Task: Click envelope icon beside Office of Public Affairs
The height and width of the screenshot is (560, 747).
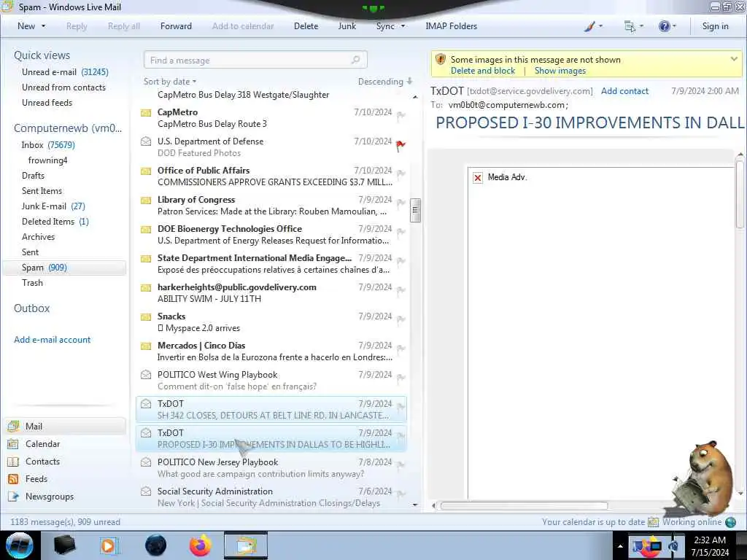Action: pyautogui.click(x=146, y=171)
